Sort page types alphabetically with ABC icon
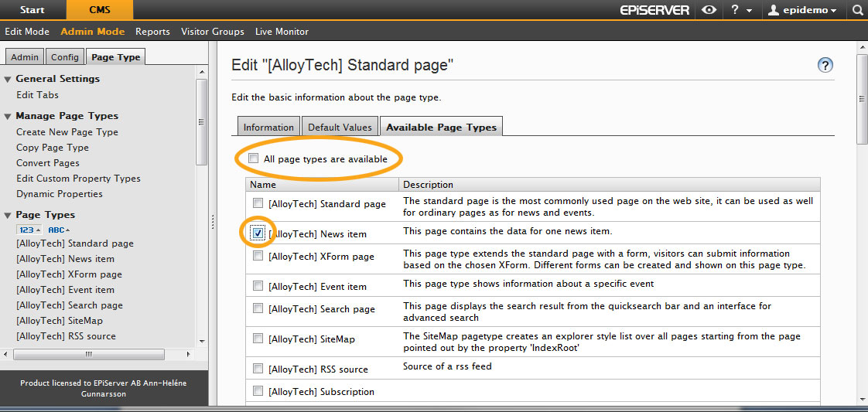 tap(59, 230)
